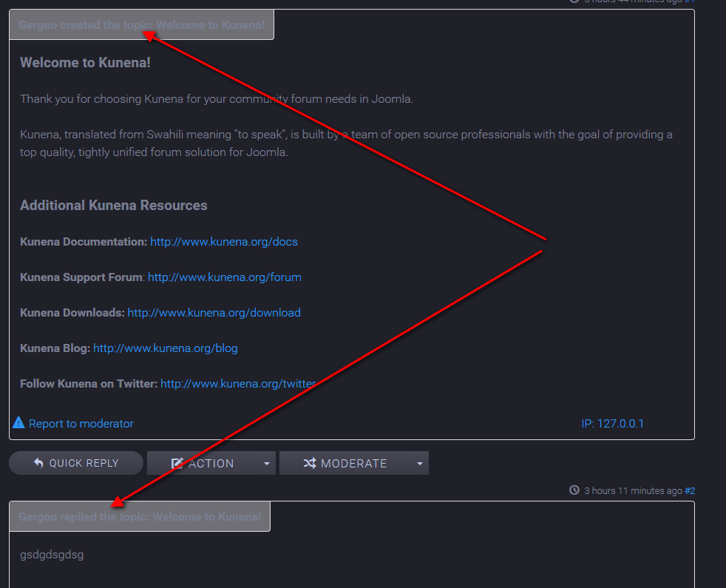Click the reply arrow icon in Quick Reply

[x=39, y=463]
